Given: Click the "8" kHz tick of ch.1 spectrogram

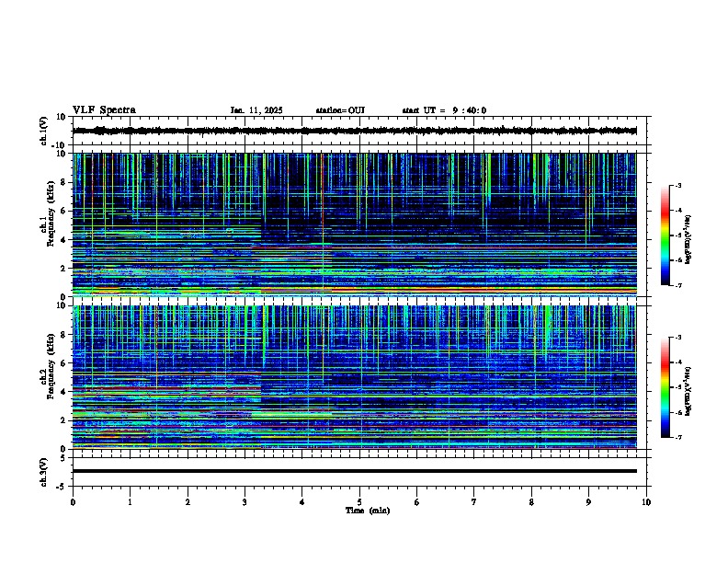Looking at the screenshot, I should (x=64, y=182).
